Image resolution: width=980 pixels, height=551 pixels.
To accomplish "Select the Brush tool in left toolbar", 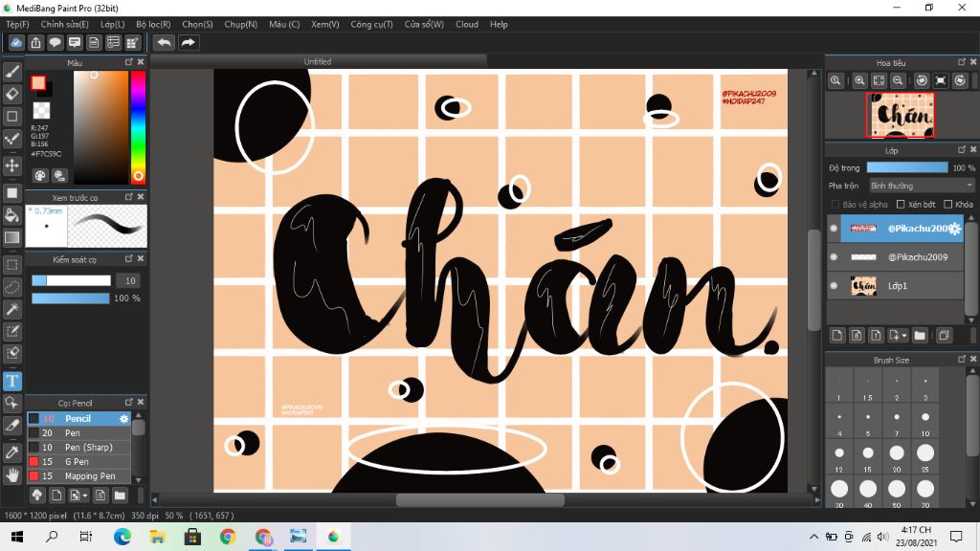I will [x=11, y=72].
